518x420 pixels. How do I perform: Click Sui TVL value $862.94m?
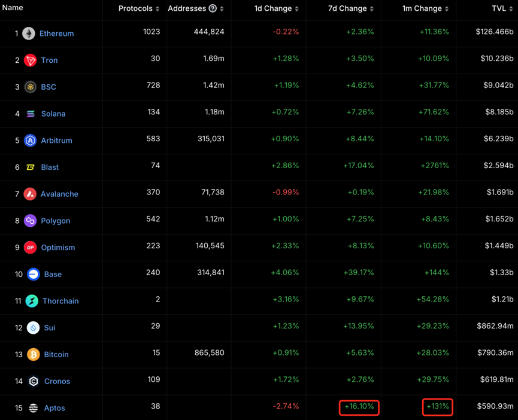point(495,325)
